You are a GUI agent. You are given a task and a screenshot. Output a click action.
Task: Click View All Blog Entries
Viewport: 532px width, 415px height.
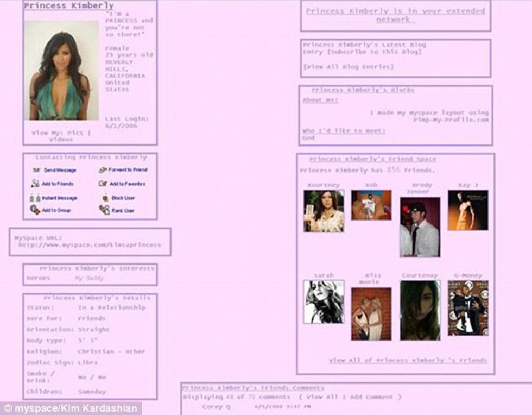coord(348,67)
